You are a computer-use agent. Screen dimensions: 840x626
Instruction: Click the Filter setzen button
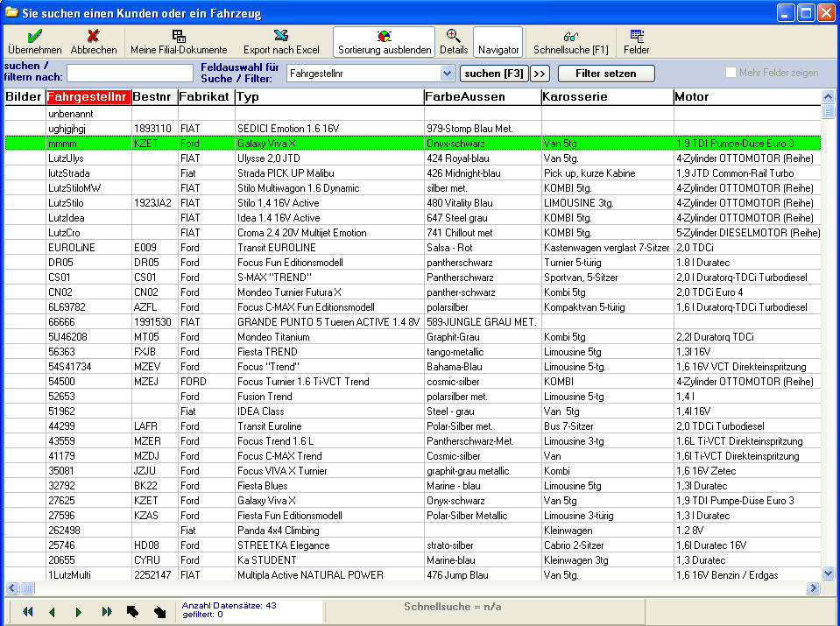[606, 74]
